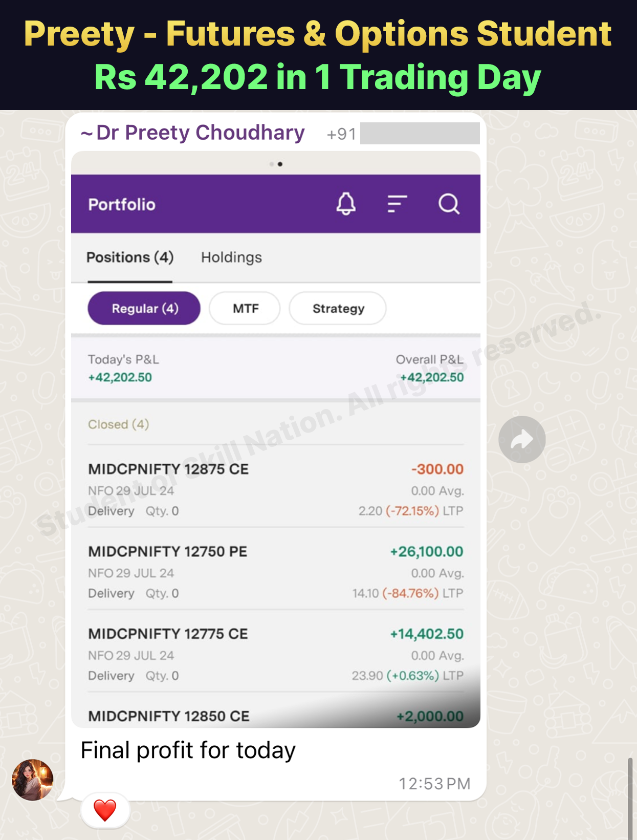Collapse the Closed (4) section header
This screenshot has width=637, height=840.
point(118,424)
